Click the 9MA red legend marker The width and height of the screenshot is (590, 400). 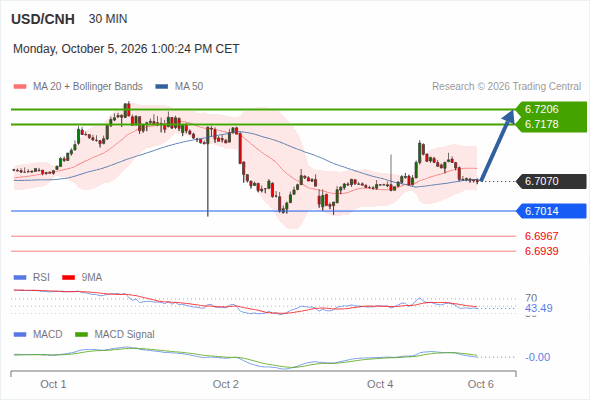[x=68, y=278]
